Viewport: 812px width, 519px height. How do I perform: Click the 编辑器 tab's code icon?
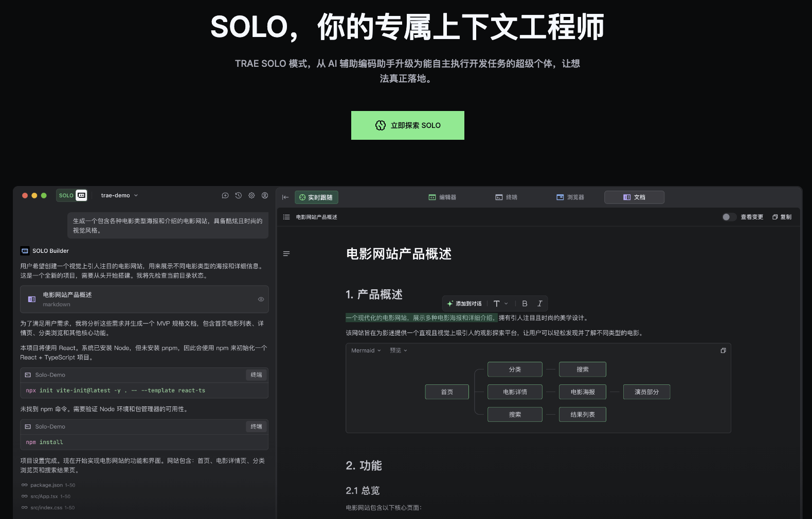click(432, 197)
